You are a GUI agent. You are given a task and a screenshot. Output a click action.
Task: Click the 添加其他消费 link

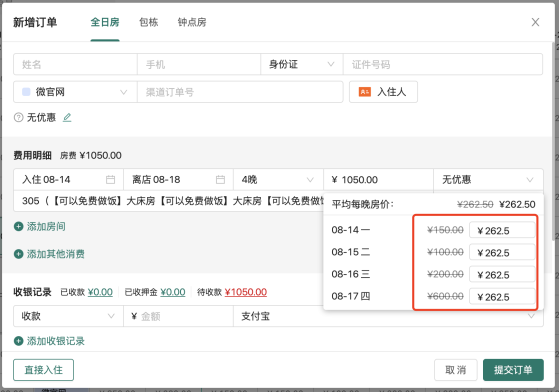tap(56, 254)
